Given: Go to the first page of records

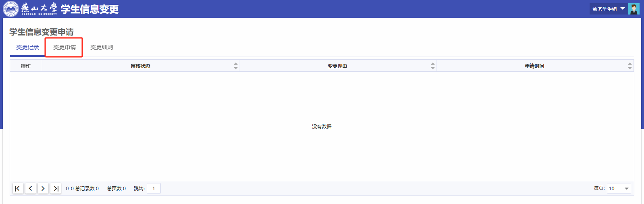Looking at the screenshot, I should point(18,188).
